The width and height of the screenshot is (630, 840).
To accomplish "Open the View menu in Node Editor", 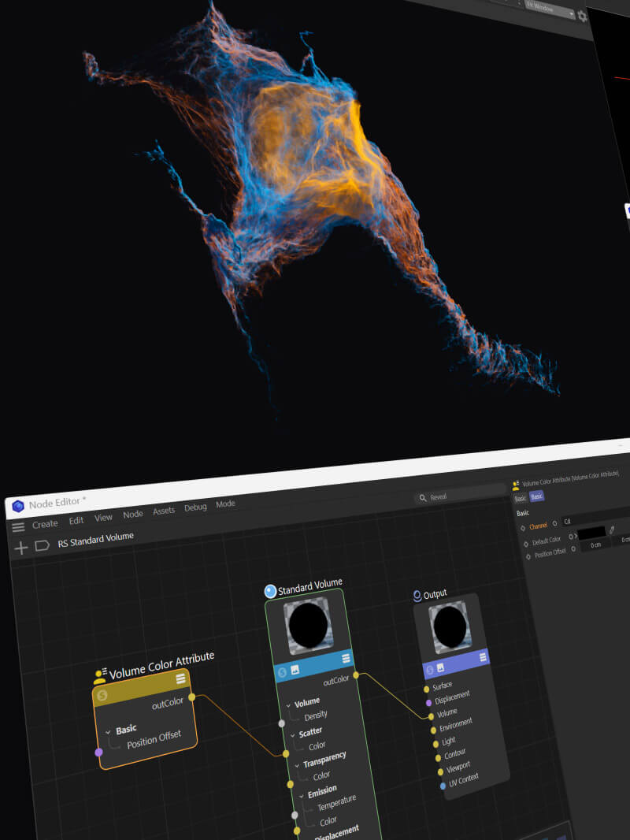I will 103,518.
